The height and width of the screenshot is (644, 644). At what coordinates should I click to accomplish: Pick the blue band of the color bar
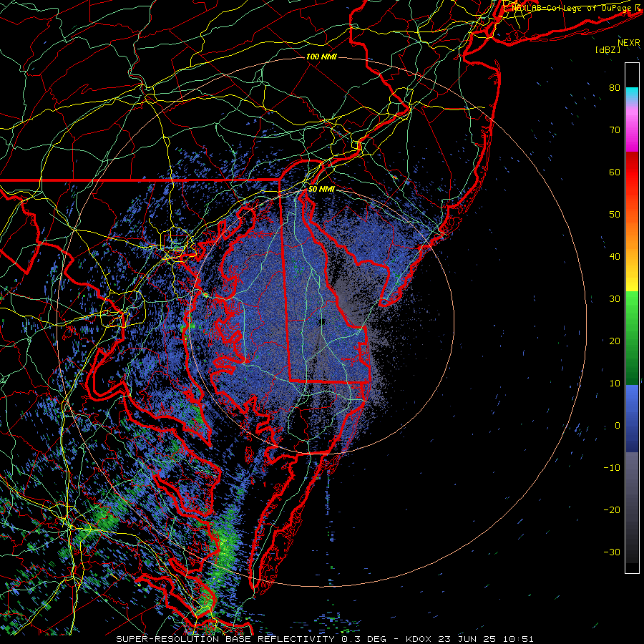point(632,418)
